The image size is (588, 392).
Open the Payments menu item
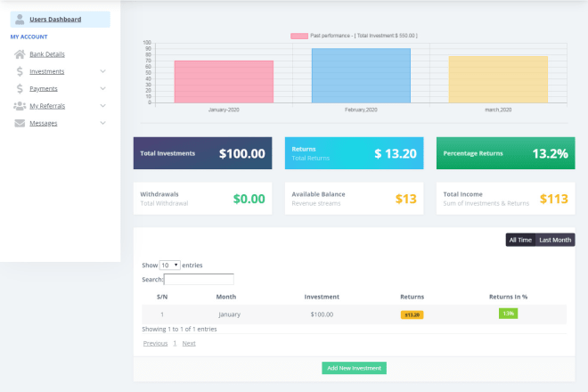[x=44, y=88]
